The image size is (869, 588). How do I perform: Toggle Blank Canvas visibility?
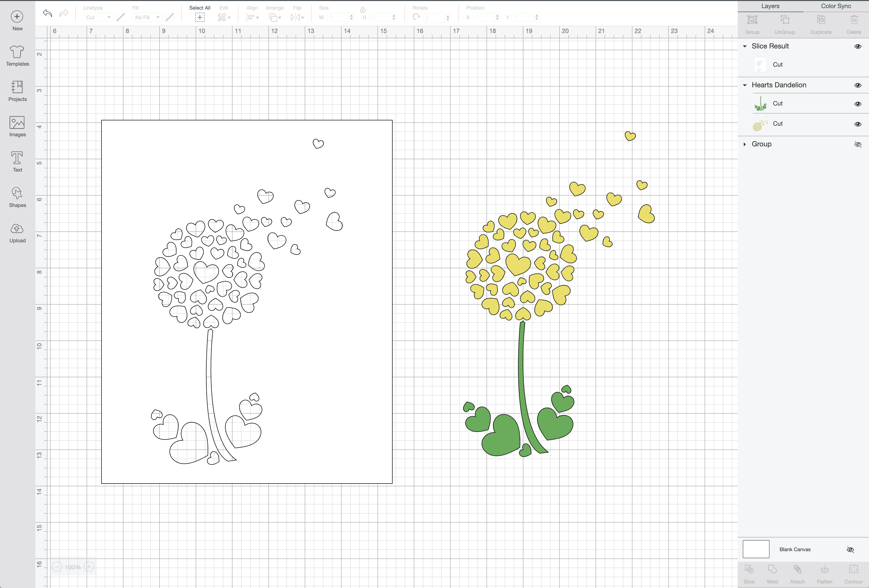850,549
